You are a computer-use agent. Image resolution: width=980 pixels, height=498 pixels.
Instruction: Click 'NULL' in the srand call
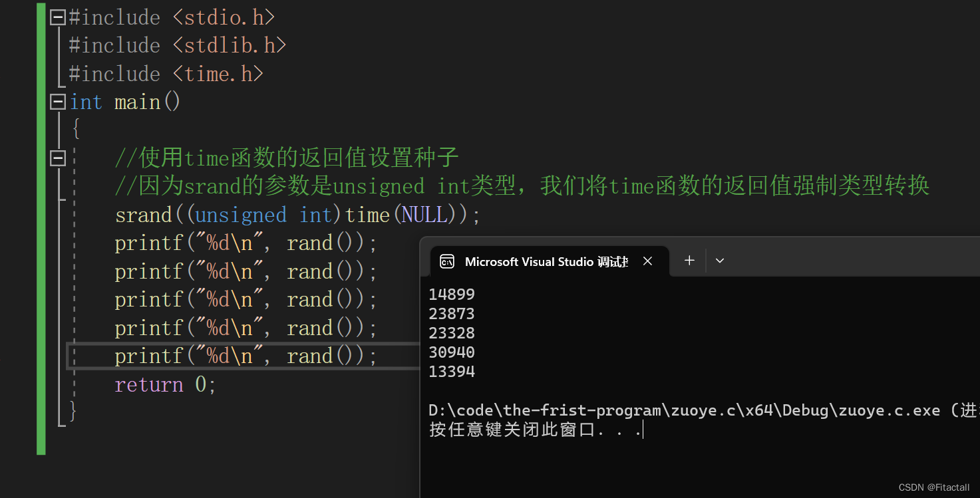pos(424,215)
